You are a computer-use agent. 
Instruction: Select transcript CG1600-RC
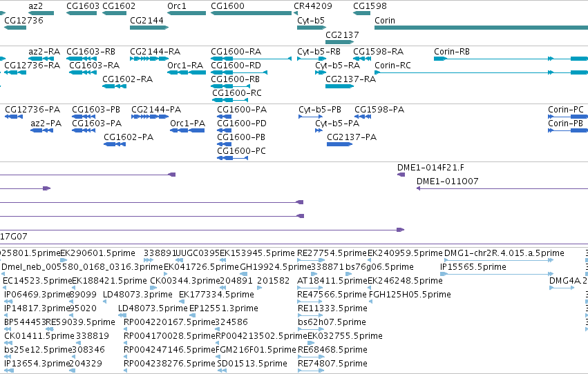pos(230,100)
